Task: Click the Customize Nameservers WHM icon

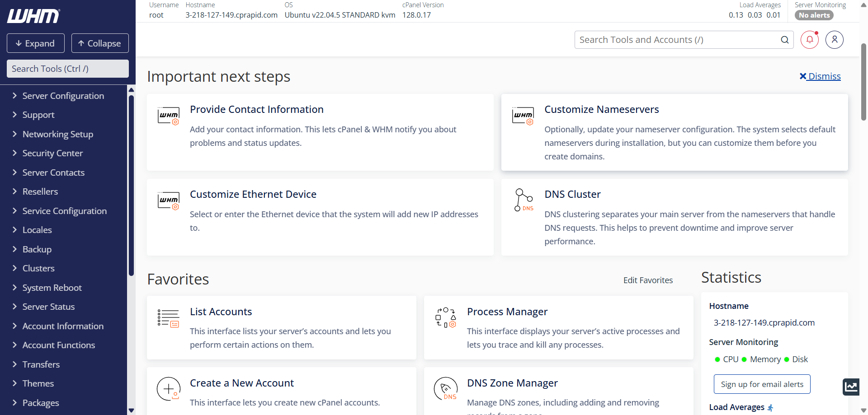Action: pos(523,116)
